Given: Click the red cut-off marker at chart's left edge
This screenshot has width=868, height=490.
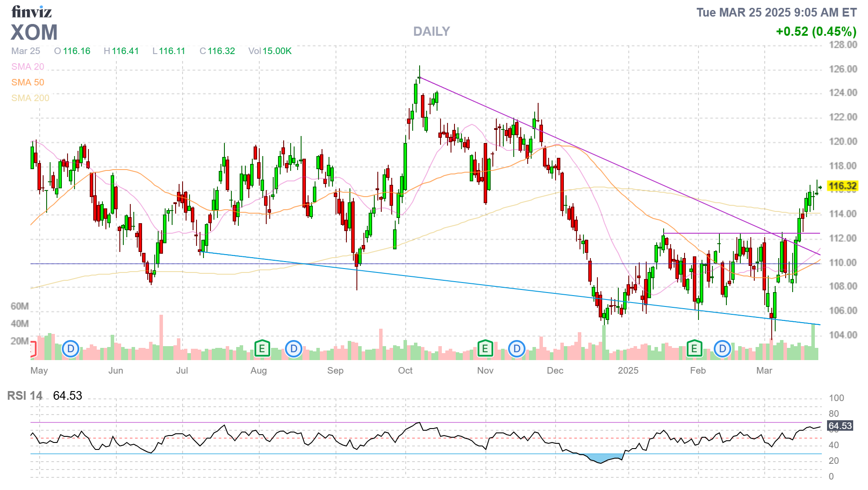Looking at the screenshot, I should (x=33, y=350).
